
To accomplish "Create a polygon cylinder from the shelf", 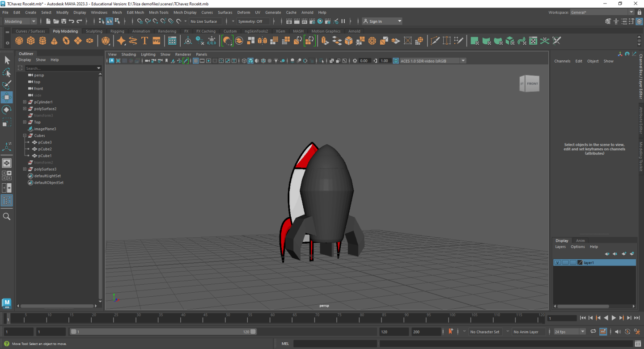I will tap(42, 41).
